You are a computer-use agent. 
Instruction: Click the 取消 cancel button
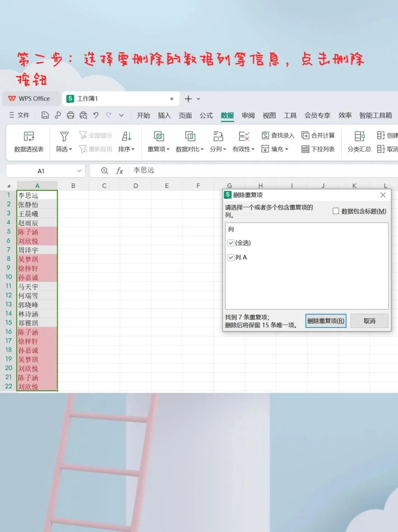click(x=369, y=321)
